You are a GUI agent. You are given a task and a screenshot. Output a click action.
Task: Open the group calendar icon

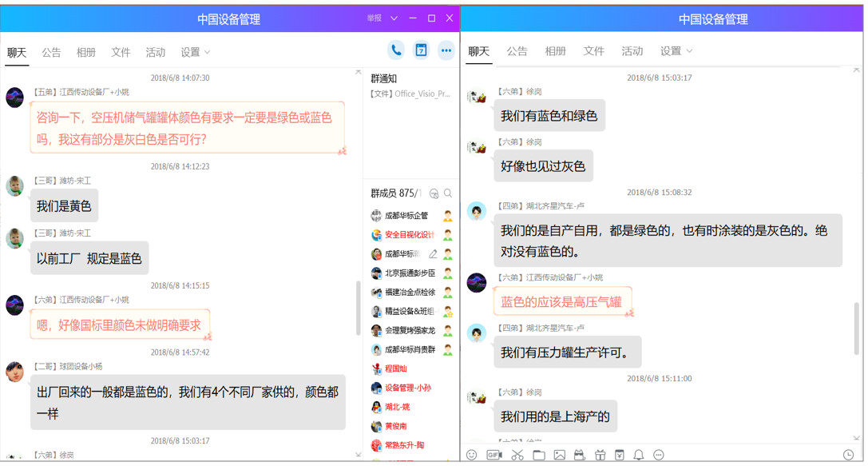click(x=421, y=50)
